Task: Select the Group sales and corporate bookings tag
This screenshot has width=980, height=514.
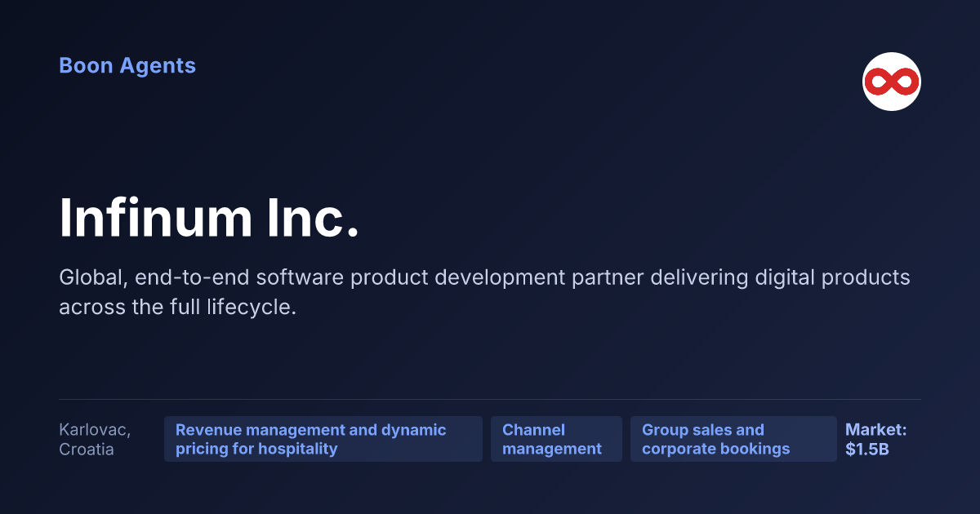Action: pos(733,439)
